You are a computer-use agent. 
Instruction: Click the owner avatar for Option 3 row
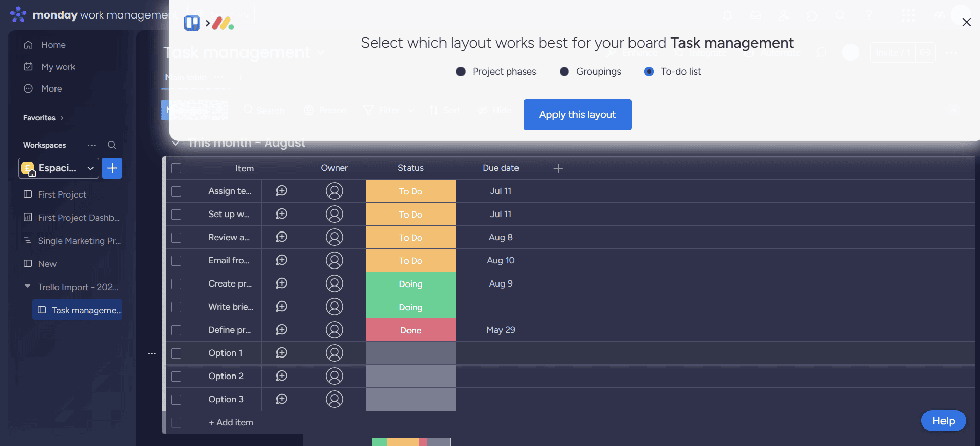pos(334,399)
